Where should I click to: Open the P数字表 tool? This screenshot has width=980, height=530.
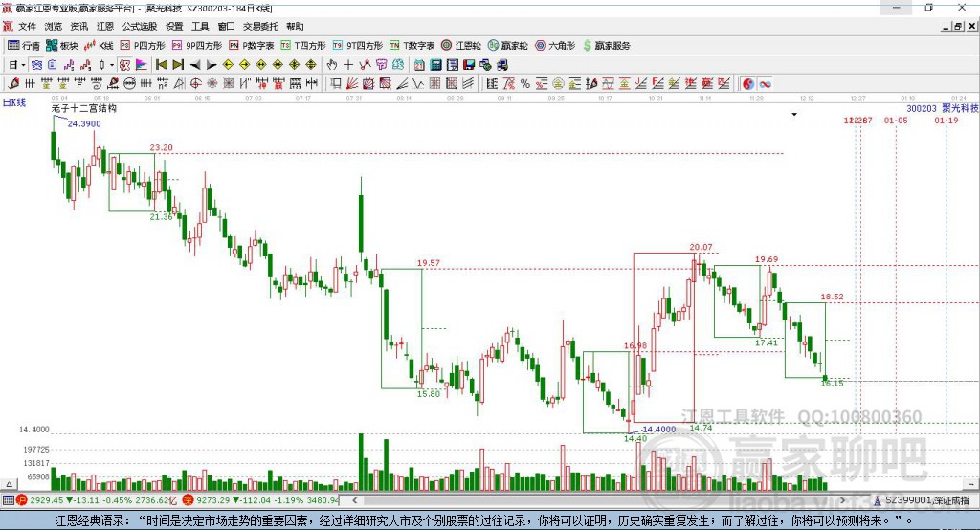[252, 46]
